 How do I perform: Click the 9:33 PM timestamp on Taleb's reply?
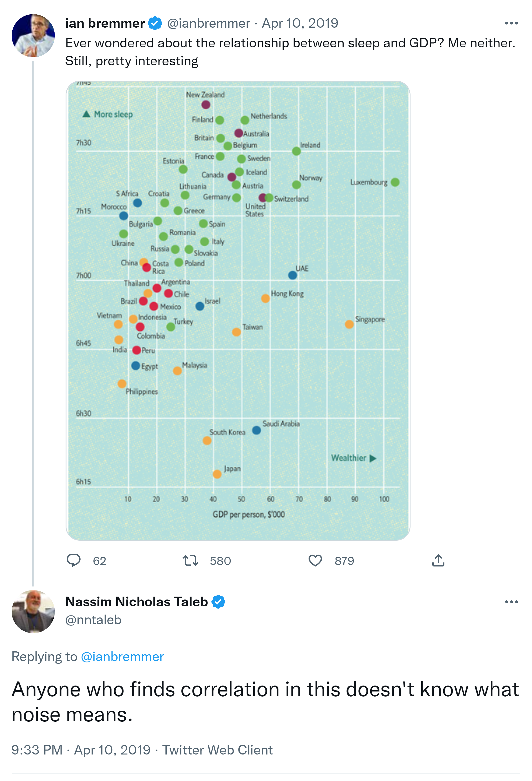pyautogui.click(x=37, y=750)
